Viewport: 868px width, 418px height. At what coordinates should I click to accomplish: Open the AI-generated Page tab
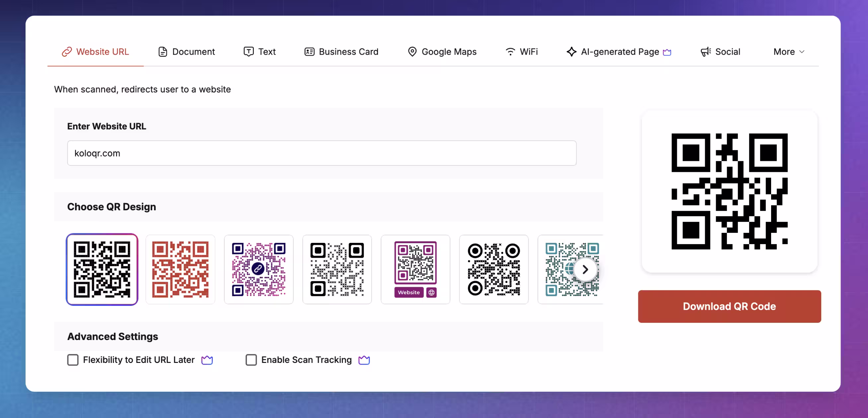[x=619, y=51]
